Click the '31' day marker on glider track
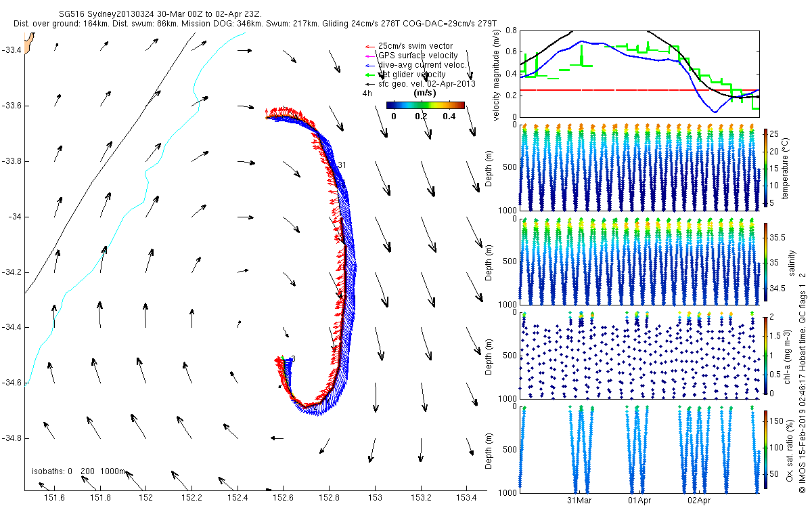812x508 pixels. [342, 165]
